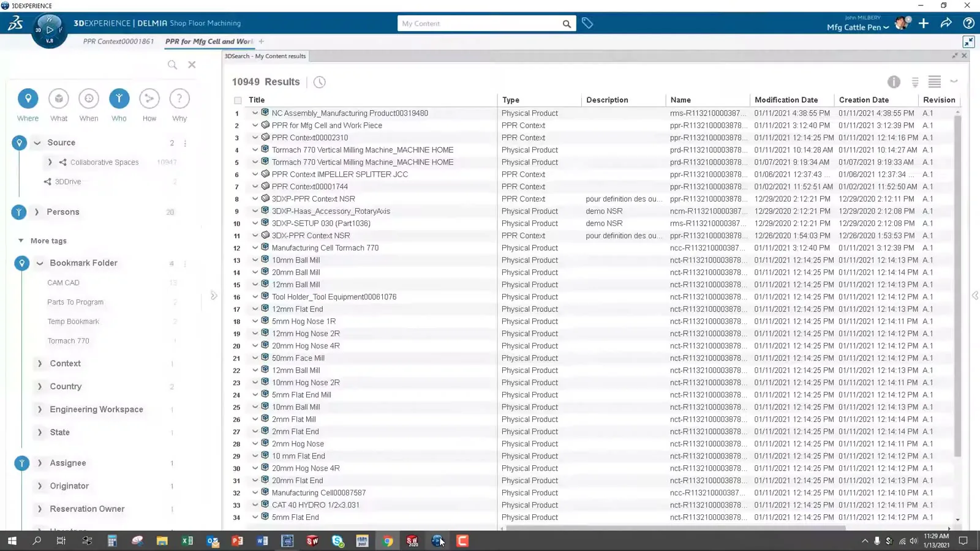
Task: Close the tag panel with X
Action: click(x=192, y=64)
